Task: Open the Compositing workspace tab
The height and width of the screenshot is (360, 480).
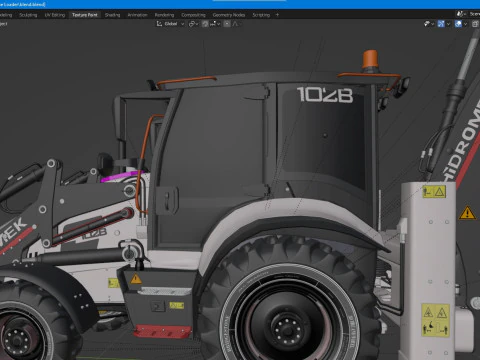Action: 193,15
